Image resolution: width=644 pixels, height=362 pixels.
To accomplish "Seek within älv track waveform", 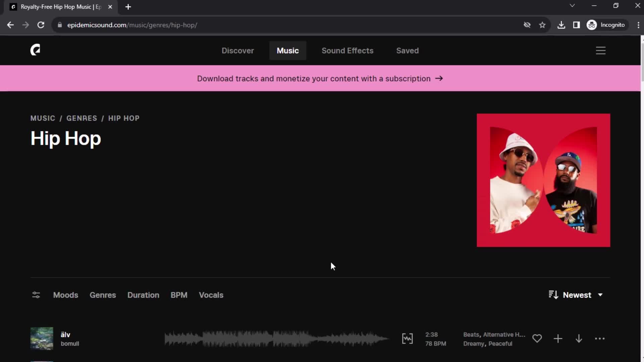I will tap(277, 339).
